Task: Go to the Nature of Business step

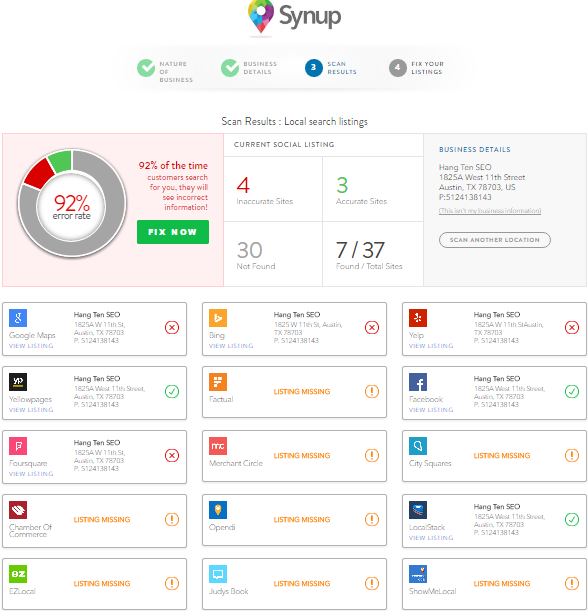Action: click(x=165, y=71)
